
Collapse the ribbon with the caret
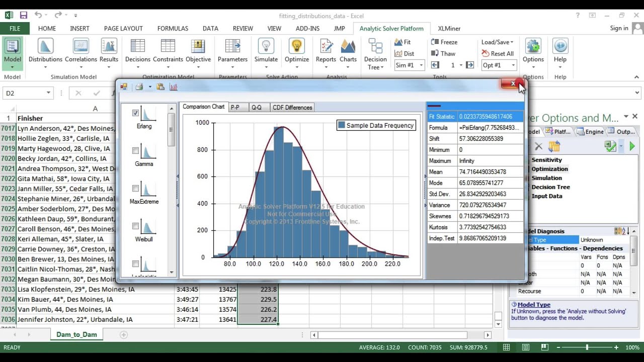coord(636,77)
